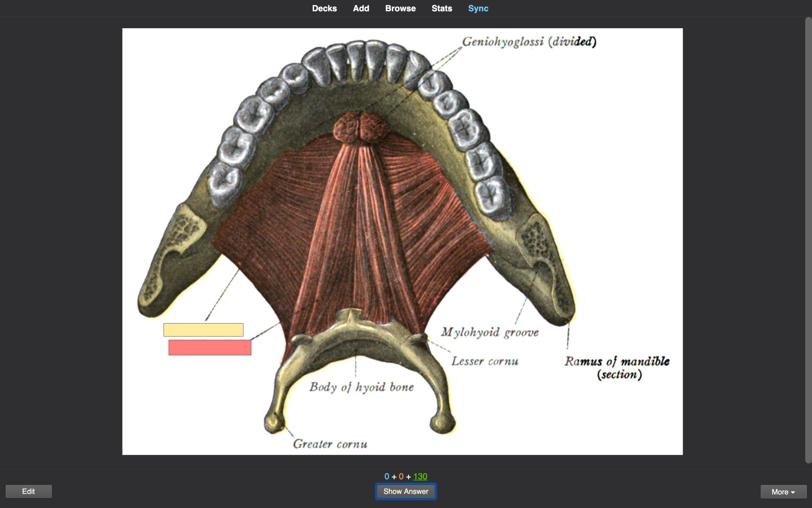
Task: Click the Edit button
Action: [29, 491]
